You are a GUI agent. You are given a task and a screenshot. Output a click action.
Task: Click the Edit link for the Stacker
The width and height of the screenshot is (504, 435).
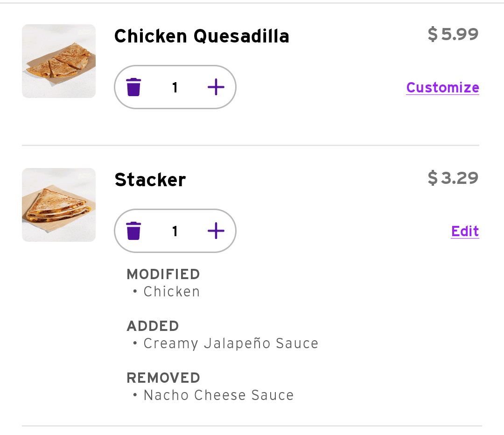[465, 232]
